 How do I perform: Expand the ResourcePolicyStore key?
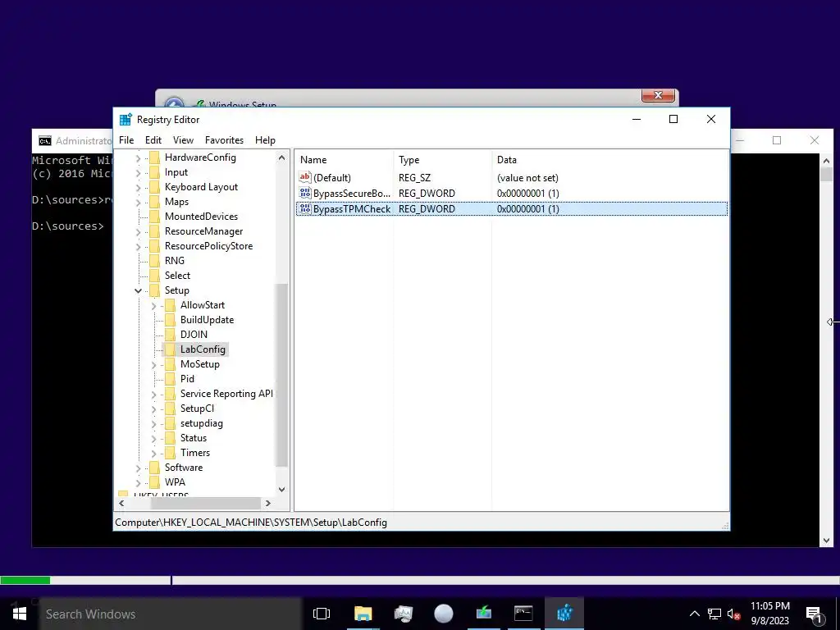(x=138, y=246)
